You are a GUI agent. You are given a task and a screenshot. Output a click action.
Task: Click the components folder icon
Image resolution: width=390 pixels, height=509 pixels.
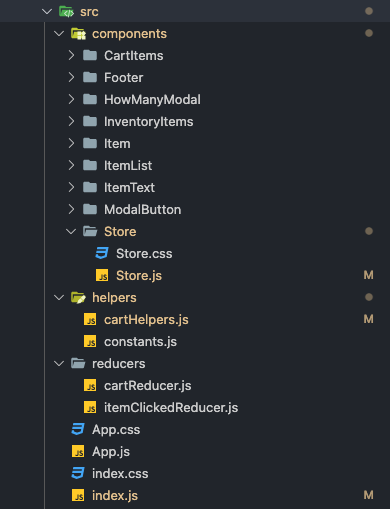78,34
